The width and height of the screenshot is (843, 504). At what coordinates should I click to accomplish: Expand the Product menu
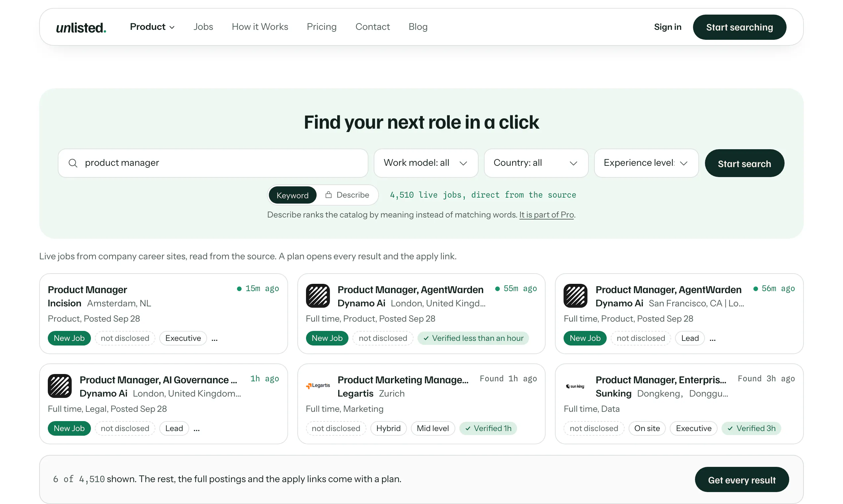(152, 27)
